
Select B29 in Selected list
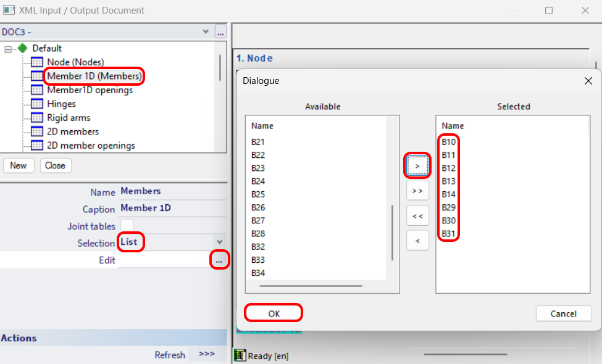(448, 207)
